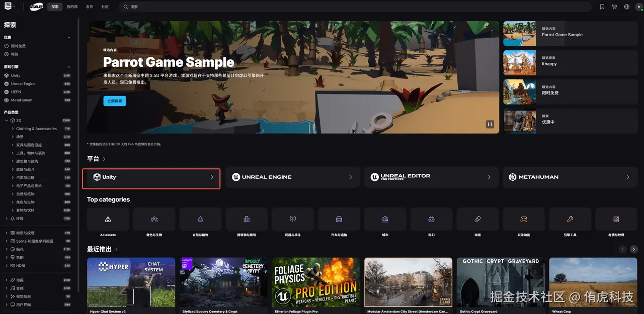This screenshot has width=644, height=314.
Task: Open the 最近推出 section link
Action: tap(103, 249)
